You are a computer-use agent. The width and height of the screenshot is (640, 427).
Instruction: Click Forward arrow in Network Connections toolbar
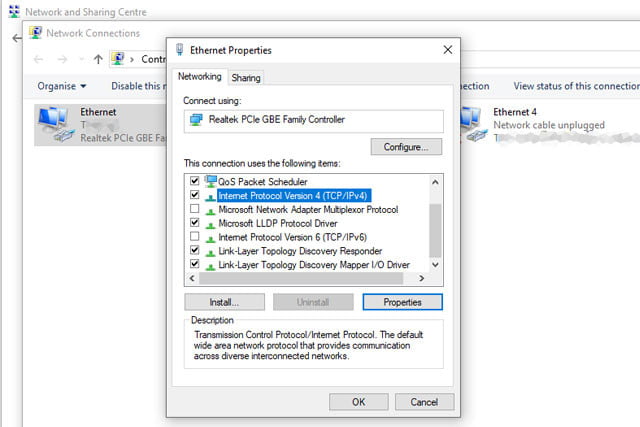62,60
